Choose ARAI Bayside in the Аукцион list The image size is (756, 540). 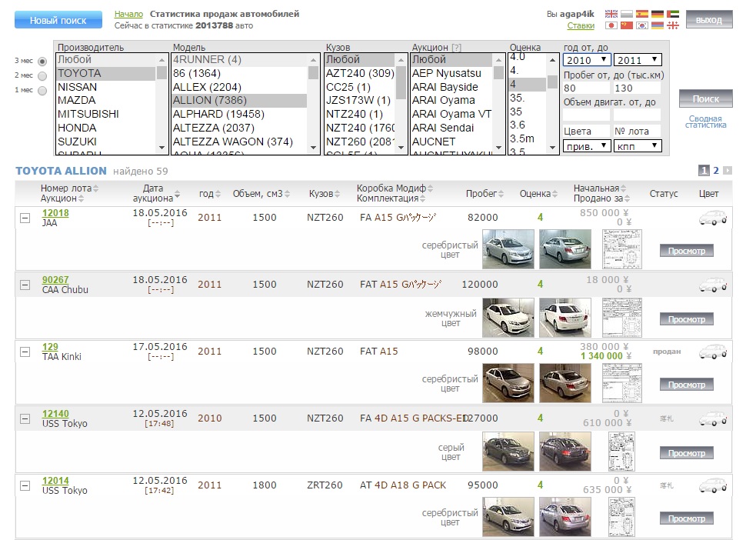(x=451, y=87)
